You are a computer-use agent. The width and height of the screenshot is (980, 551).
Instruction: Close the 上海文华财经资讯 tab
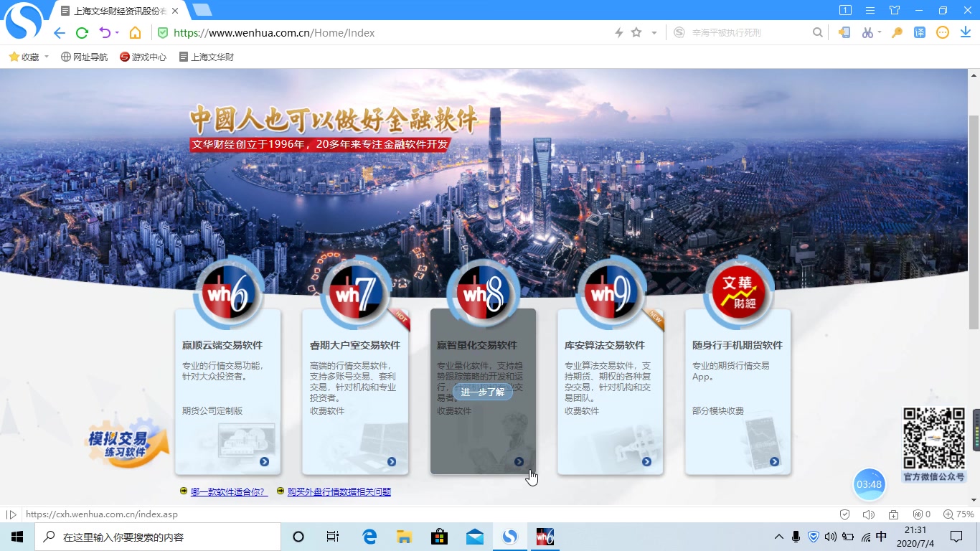[176, 11]
